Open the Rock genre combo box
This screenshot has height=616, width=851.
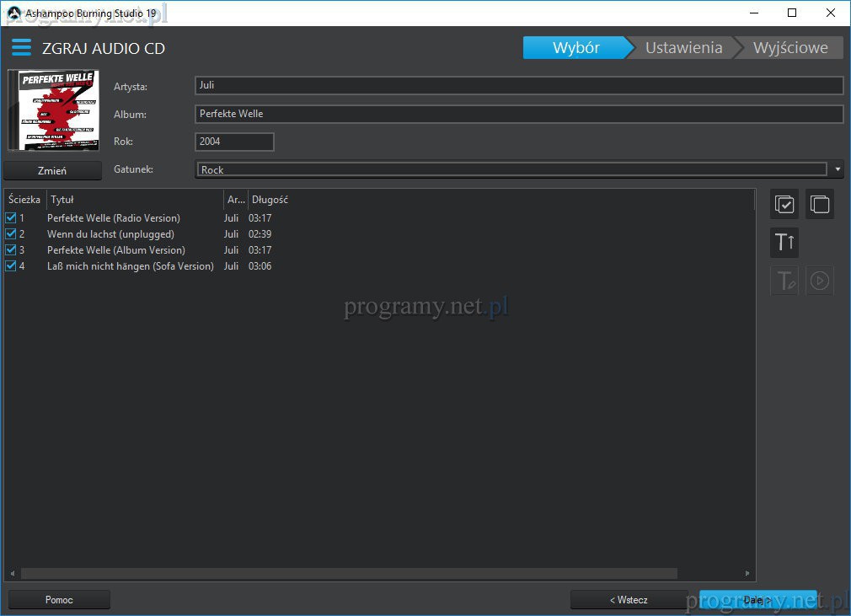click(x=511, y=169)
